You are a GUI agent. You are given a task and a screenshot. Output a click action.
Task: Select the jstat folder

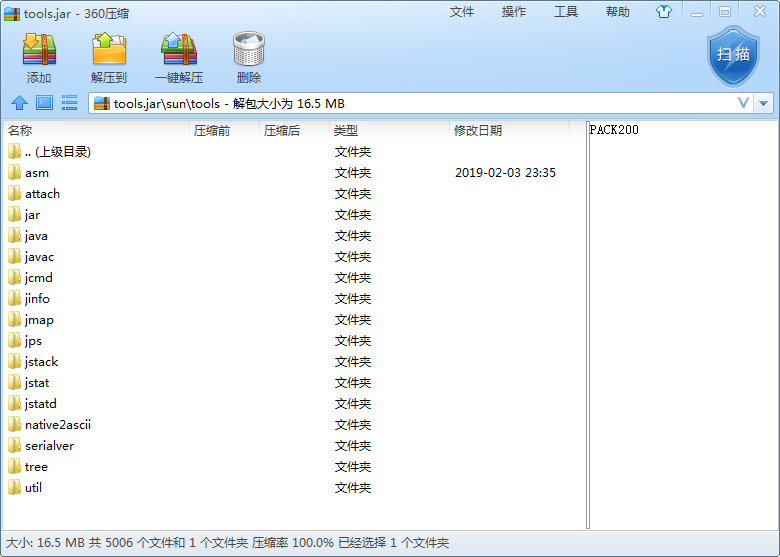click(x=293, y=382)
